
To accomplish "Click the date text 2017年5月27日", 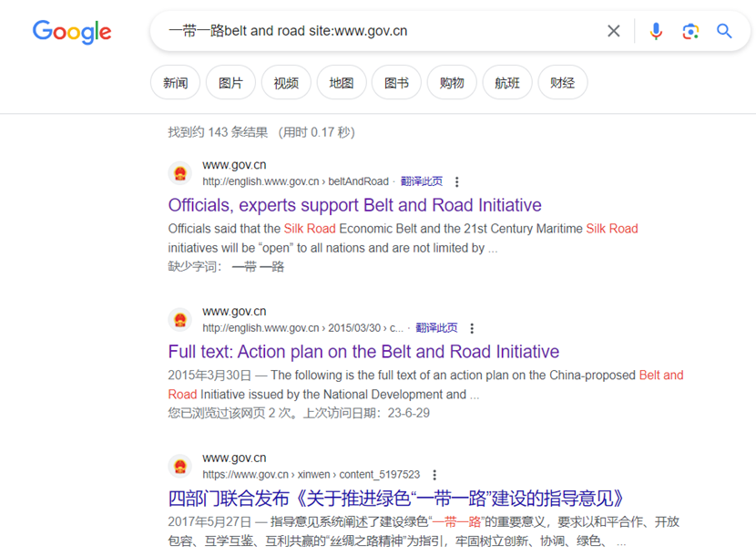I will click(x=209, y=521).
